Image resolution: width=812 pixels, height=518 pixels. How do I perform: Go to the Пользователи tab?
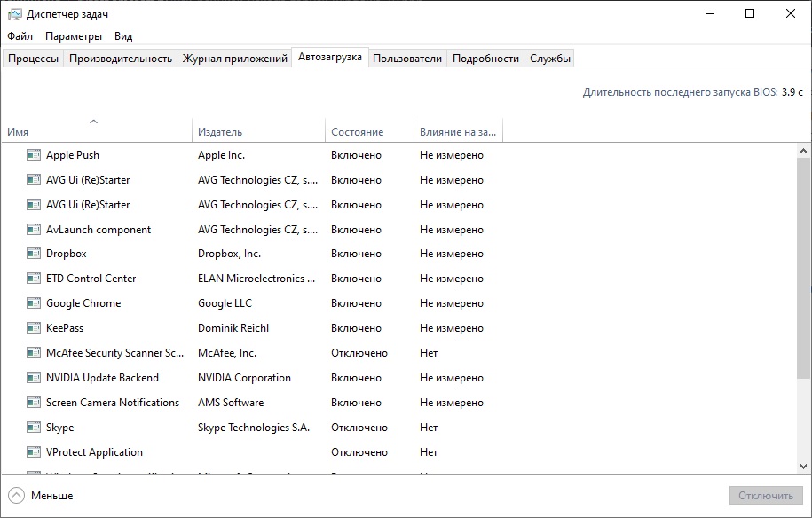(x=407, y=59)
